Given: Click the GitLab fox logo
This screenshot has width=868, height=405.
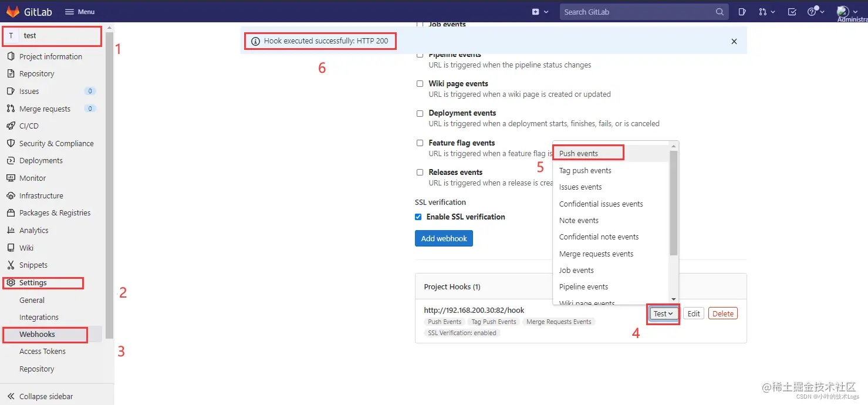Looking at the screenshot, I should tap(13, 11).
